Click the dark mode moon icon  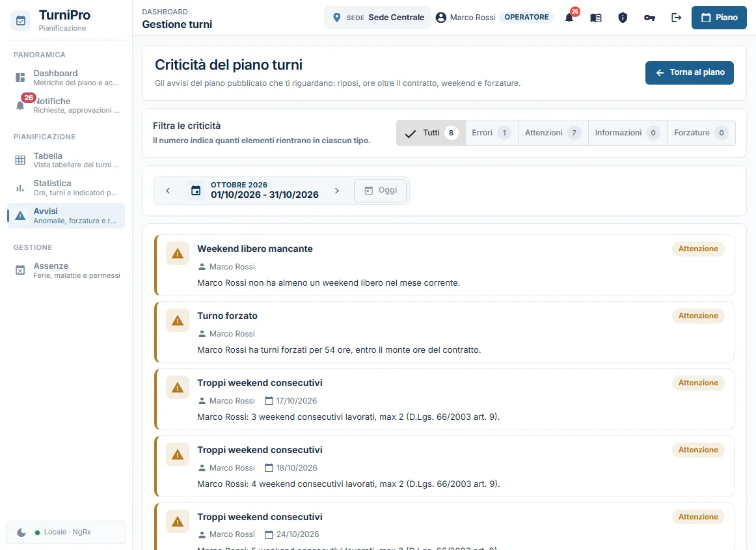21,532
